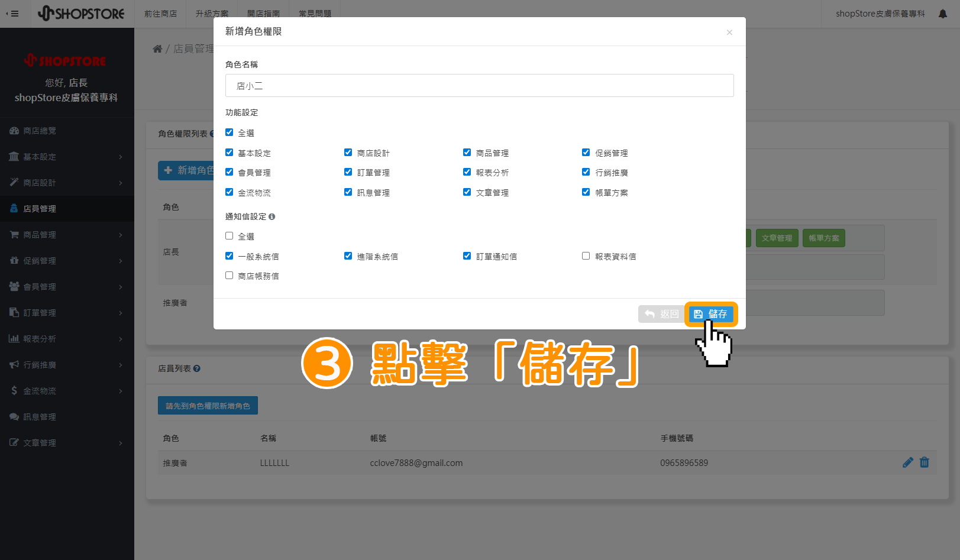Click the 商店總覽 dashboard icon
This screenshot has width=960, height=560.
click(x=14, y=131)
